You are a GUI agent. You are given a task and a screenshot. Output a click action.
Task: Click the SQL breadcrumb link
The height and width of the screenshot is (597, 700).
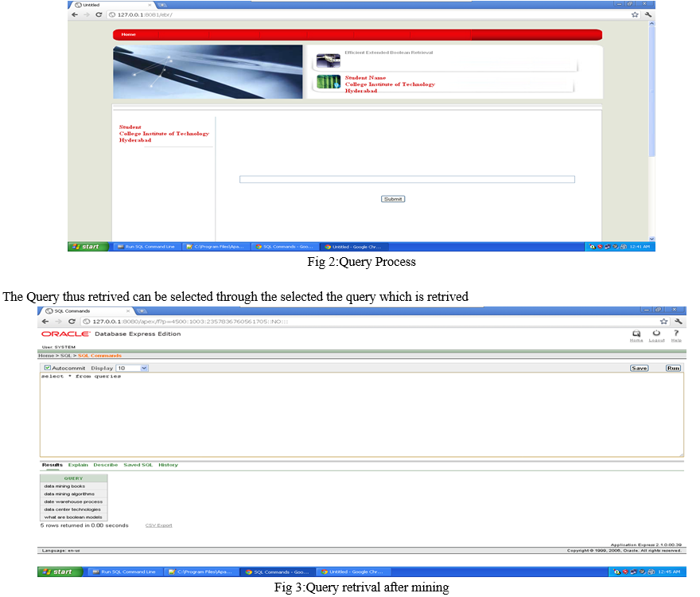(65, 356)
